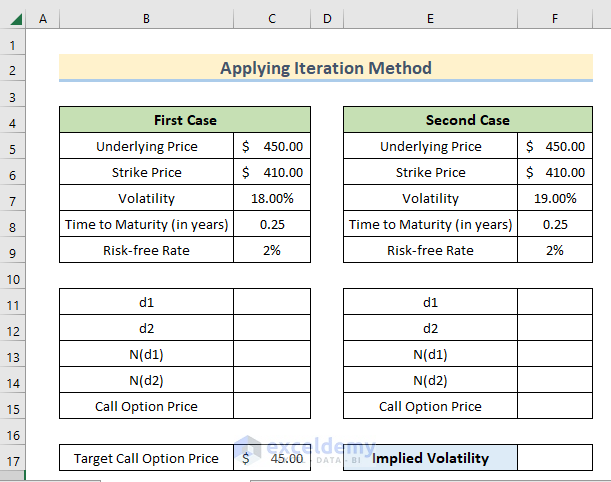
Task: Click the 'Applying Iteration Method' title cell
Action: click(326, 68)
